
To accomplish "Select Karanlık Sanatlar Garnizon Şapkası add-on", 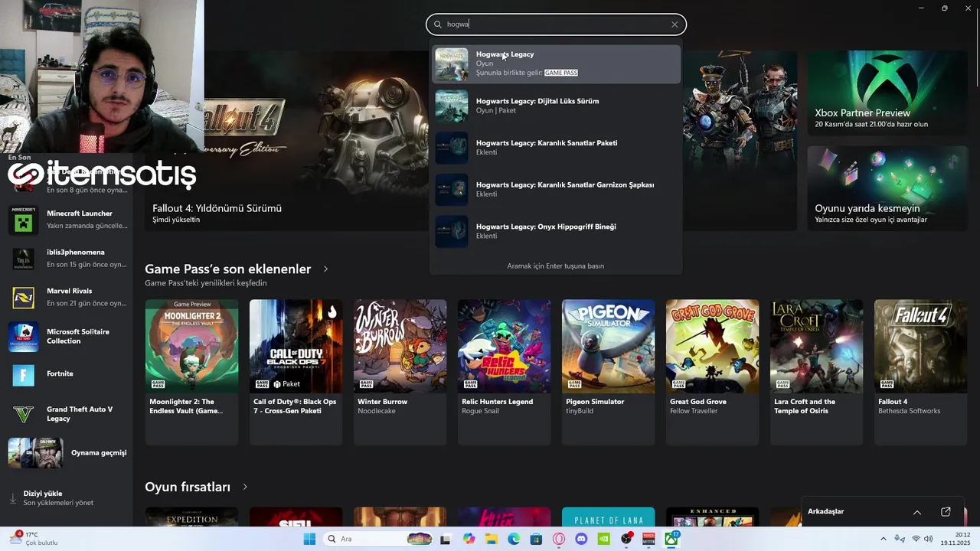I will click(556, 189).
